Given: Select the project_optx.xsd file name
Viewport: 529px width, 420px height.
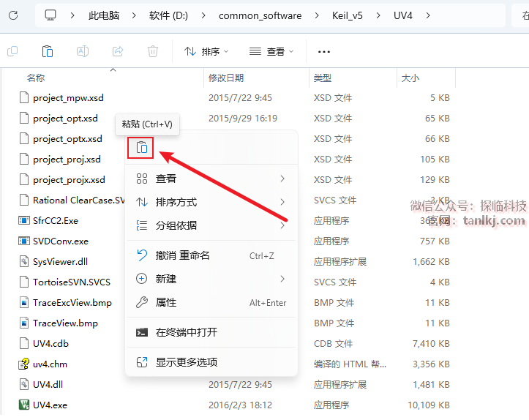Looking at the screenshot, I should 67,139.
